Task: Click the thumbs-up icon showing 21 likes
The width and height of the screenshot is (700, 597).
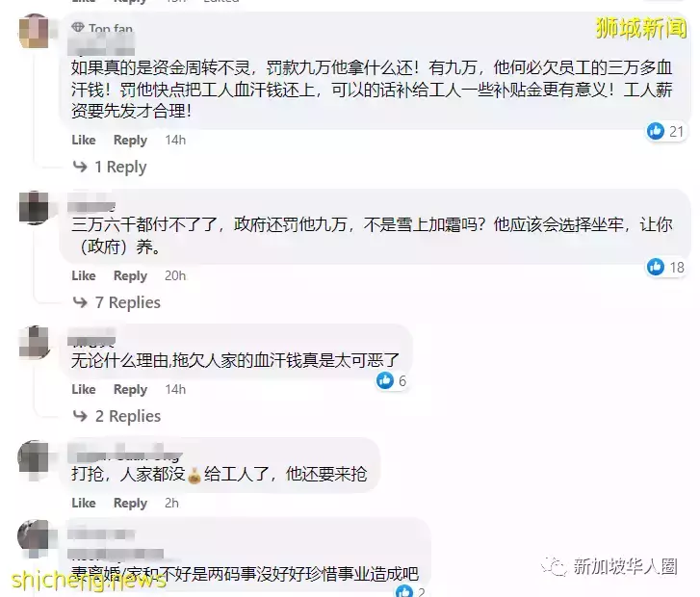Action: click(656, 131)
